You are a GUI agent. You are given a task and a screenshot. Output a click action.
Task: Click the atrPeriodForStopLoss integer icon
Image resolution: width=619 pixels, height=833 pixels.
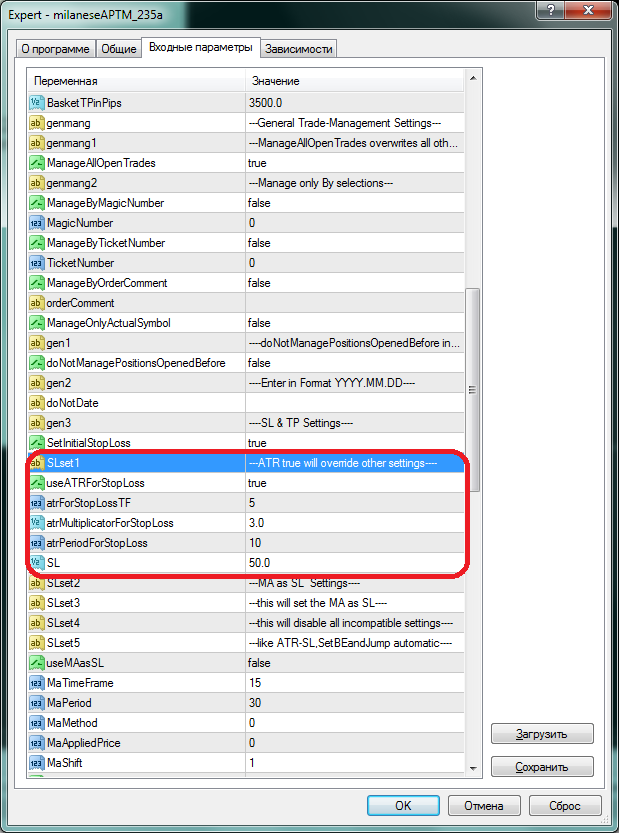[x=37, y=543]
